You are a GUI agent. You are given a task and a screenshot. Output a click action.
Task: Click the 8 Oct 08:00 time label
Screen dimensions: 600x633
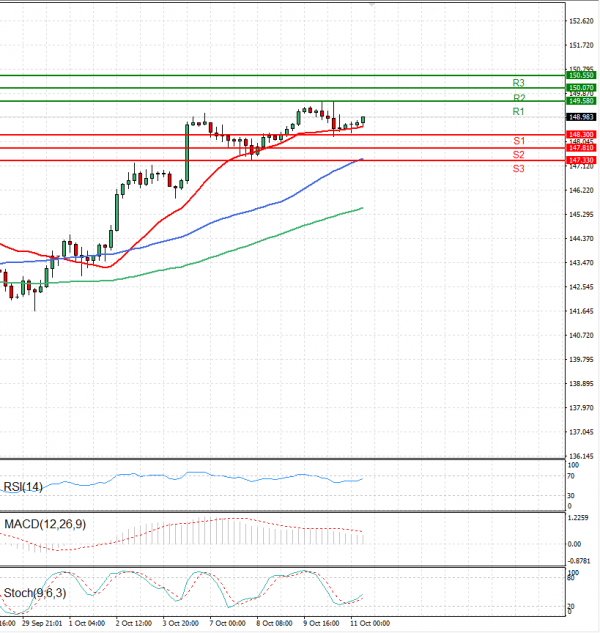274,623
